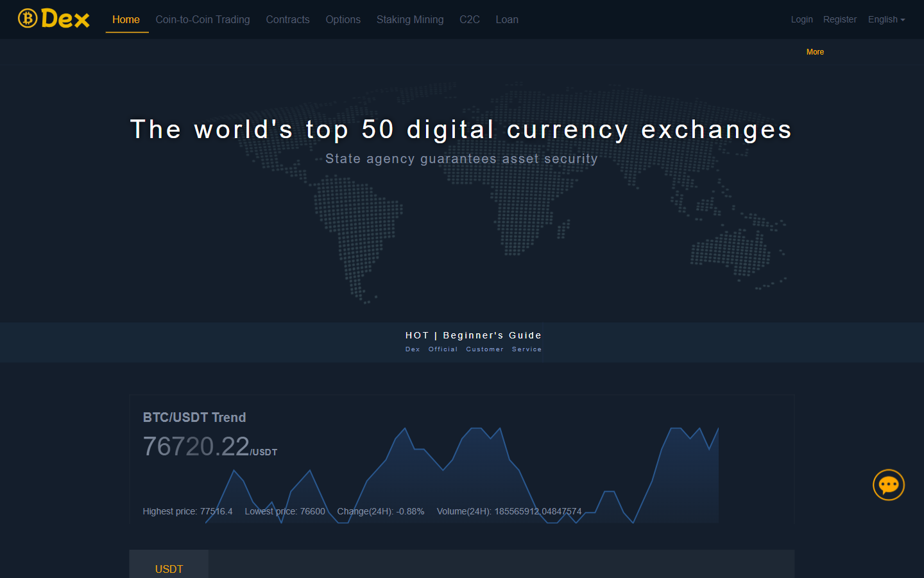Click State agency guarantees asset security subtitle
Image resolution: width=924 pixels, height=578 pixels.
[x=461, y=159]
